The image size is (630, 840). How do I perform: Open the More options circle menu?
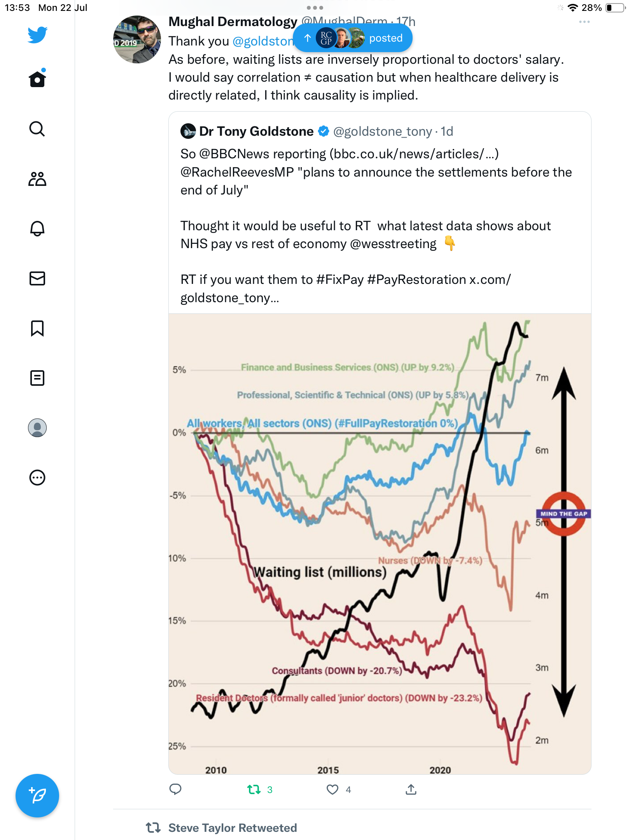click(37, 478)
